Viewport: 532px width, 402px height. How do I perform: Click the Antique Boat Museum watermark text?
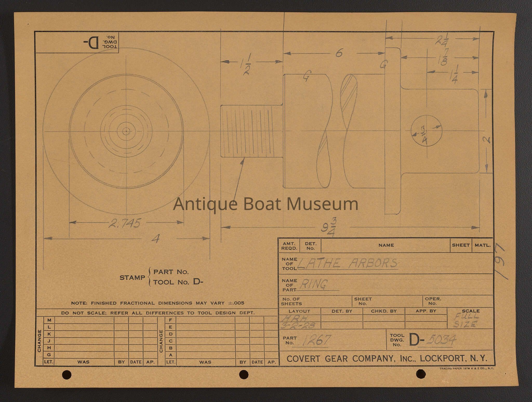pyautogui.click(x=265, y=204)
